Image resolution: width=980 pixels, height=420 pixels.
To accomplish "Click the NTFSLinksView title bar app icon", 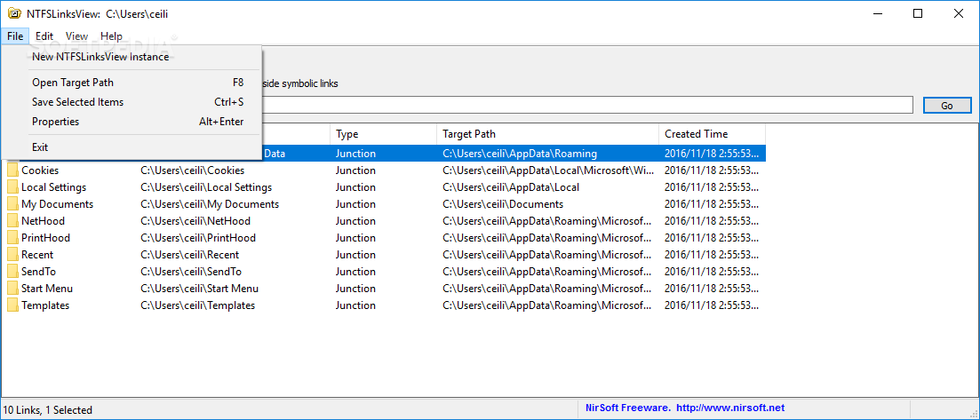I will [12, 13].
